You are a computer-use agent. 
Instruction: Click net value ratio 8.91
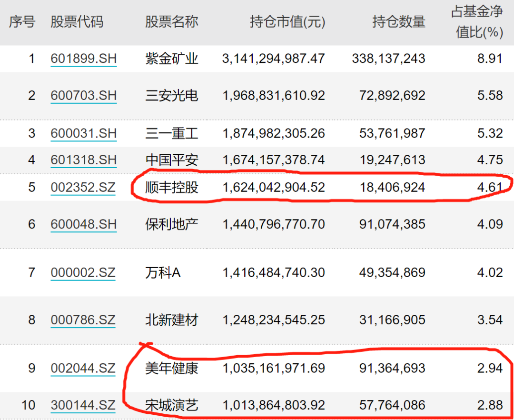coord(490,59)
